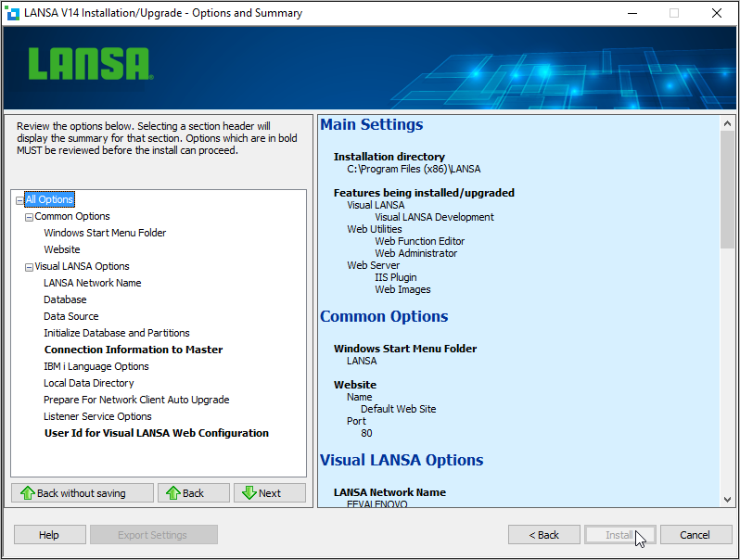Click the LANSA logo in banner
The width and height of the screenshot is (740, 560).
click(91, 64)
